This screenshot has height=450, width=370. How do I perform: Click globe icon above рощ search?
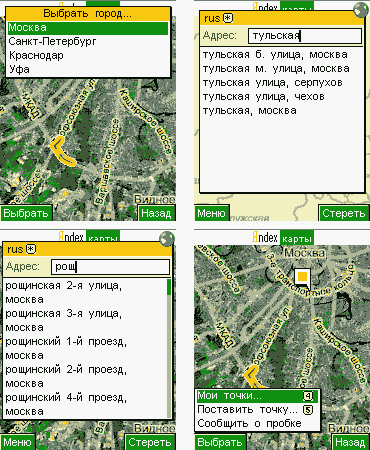(x=167, y=239)
